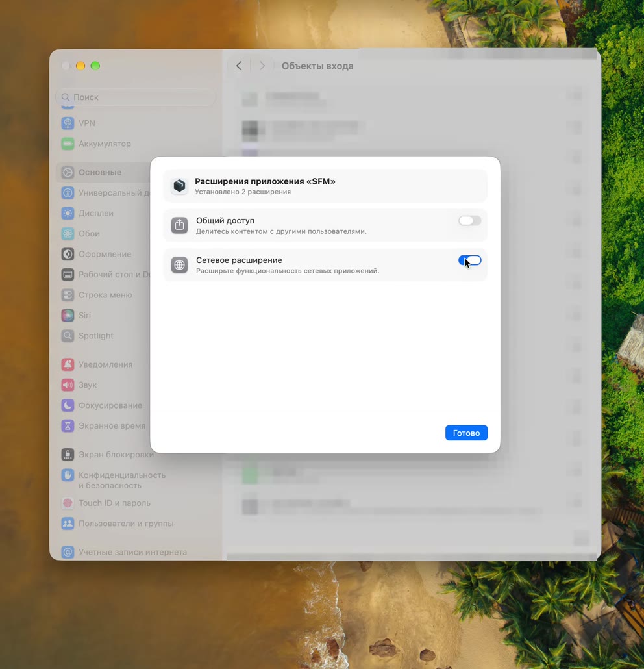Click the Аккумулятор battery icon
This screenshot has width=644, height=669.
click(68, 144)
